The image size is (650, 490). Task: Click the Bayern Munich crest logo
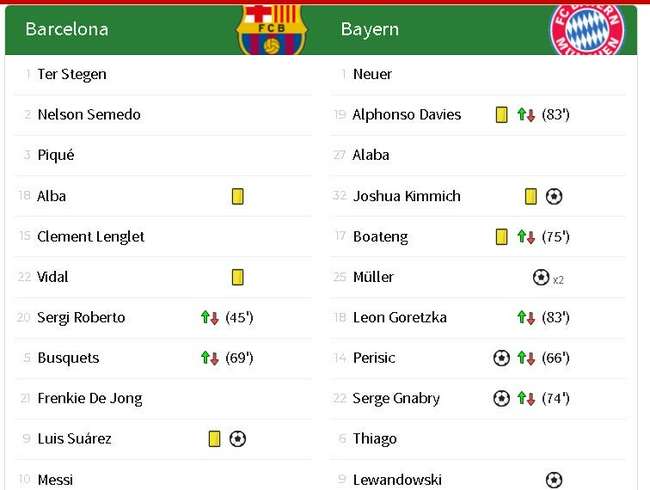click(x=587, y=30)
